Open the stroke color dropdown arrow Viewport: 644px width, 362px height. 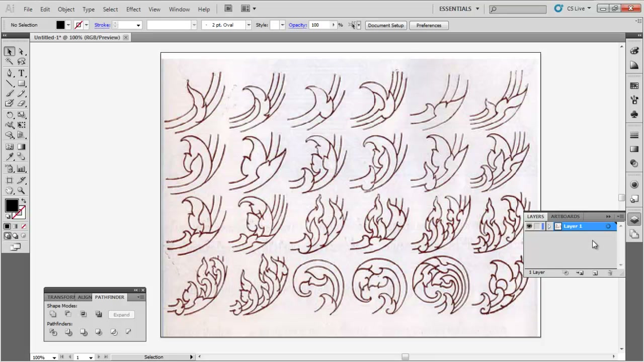87,25
